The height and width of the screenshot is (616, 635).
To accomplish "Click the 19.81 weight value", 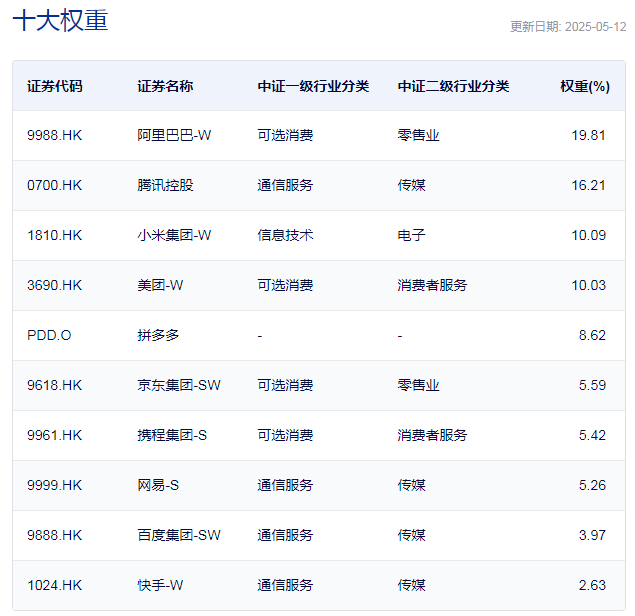I will coord(591,135).
